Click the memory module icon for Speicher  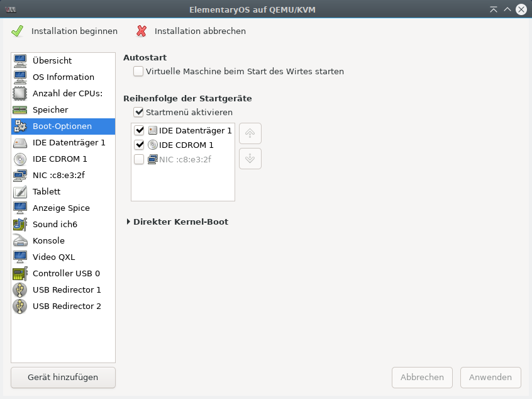(x=20, y=110)
